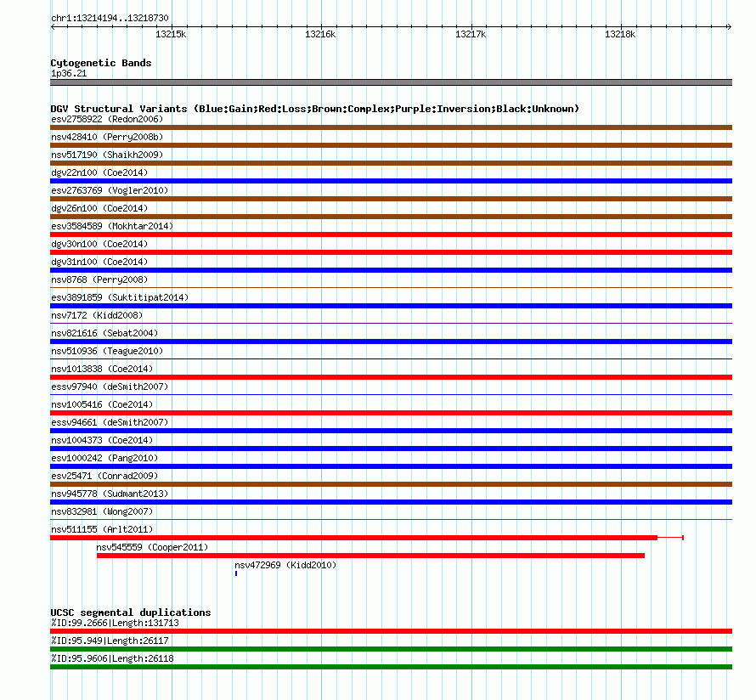Click the ruler's left arrow end

point(53,26)
